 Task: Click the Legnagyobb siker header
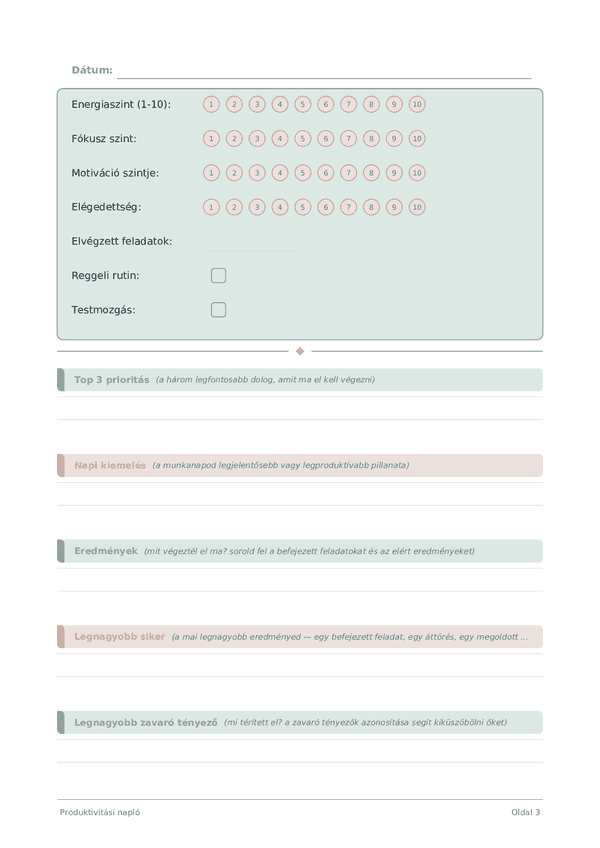(x=300, y=637)
